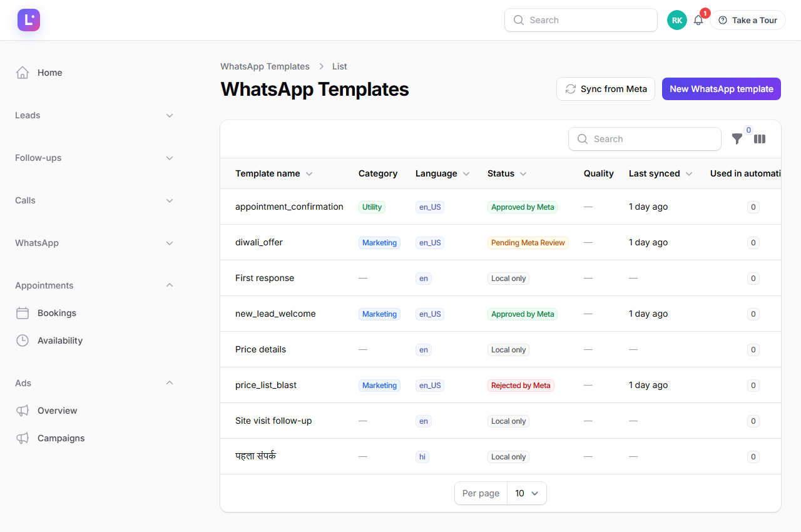Click the hi language badge
Screen dimensions: 801x532
(422, 456)
